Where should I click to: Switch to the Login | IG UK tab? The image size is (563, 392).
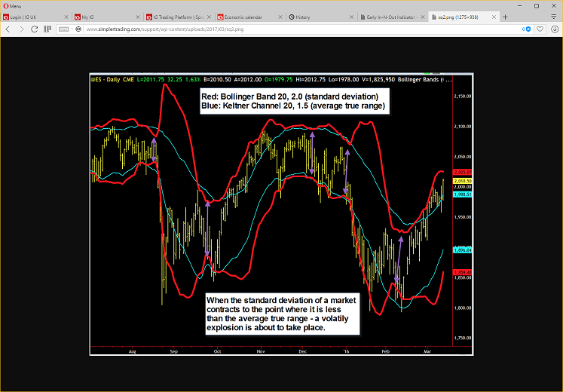tap(35, 17)
